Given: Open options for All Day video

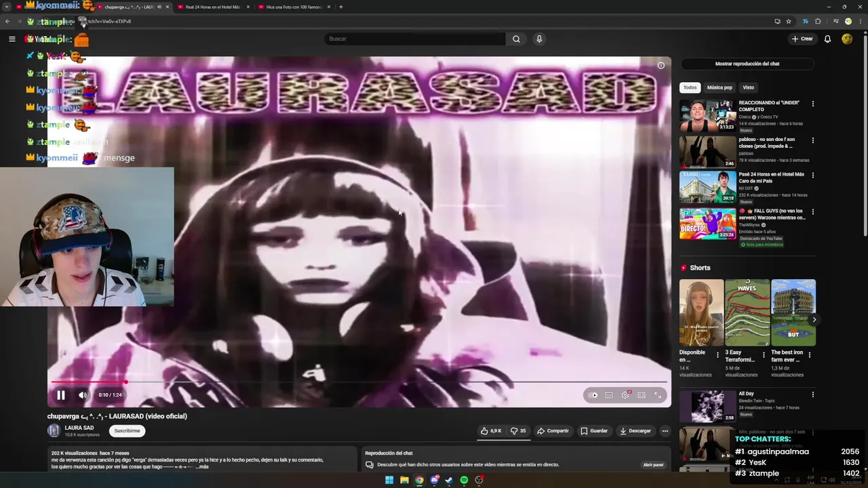Looking at the screenshot, I should pos(812,394).
